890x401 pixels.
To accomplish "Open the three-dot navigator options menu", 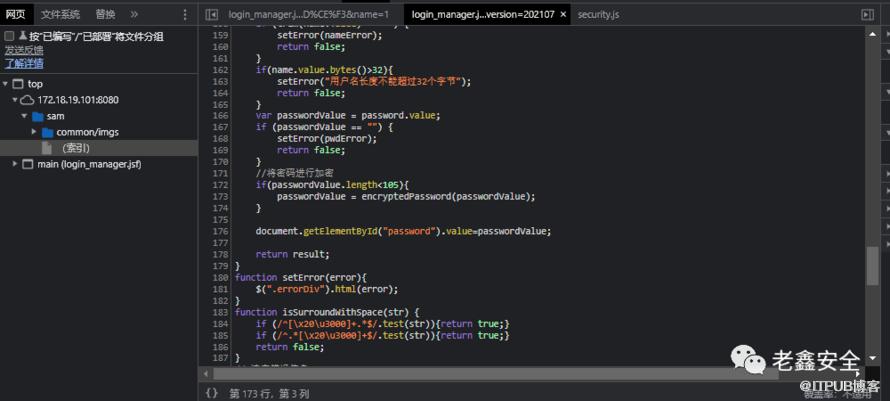I will (x=185, y=15).
